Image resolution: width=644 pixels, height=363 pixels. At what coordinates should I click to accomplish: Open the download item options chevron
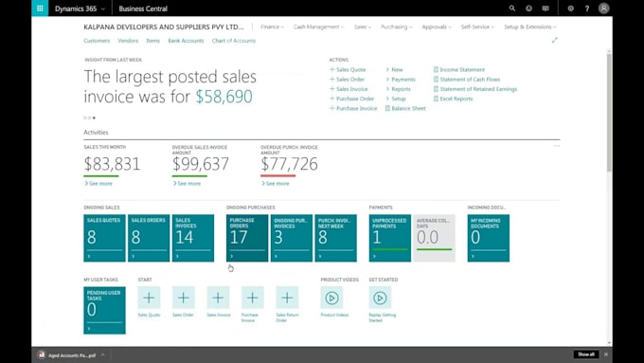[x=103, y=354]
